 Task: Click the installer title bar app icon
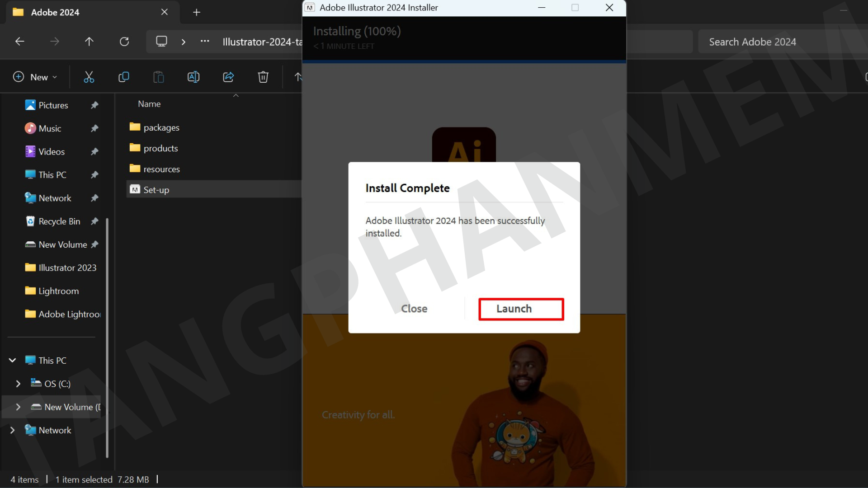coord(310,8)
